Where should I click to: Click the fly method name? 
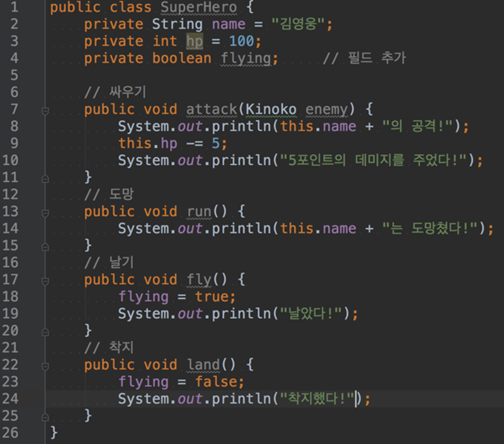tap(199, 280)
